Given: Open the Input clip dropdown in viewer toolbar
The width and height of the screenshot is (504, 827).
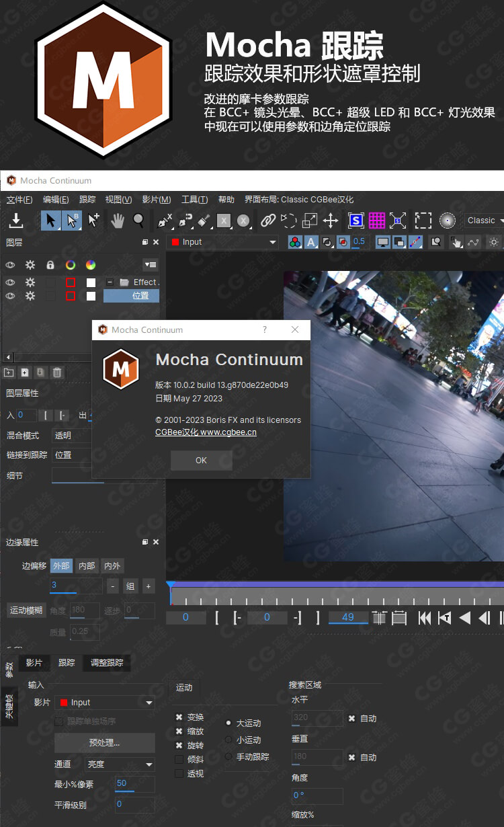Looking at the screenshot, I should 223,242.
